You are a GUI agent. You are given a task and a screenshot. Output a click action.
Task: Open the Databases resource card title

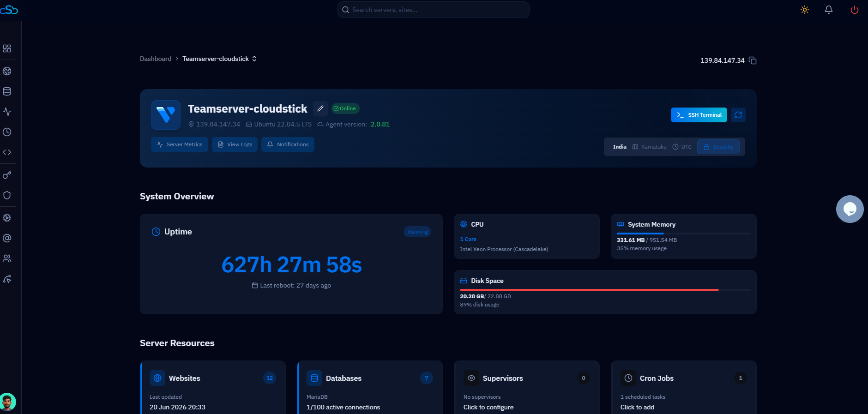[344, 378]
